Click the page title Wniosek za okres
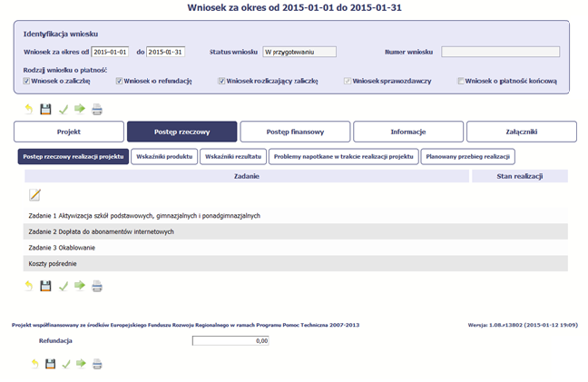Image resolution: width=588 pixels, height=382 pixels. click(x=294, y=7)
